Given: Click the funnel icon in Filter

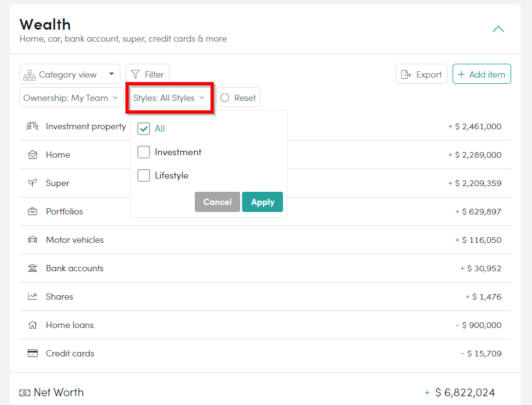Looking at the screenshot, I should click(135, 74).
